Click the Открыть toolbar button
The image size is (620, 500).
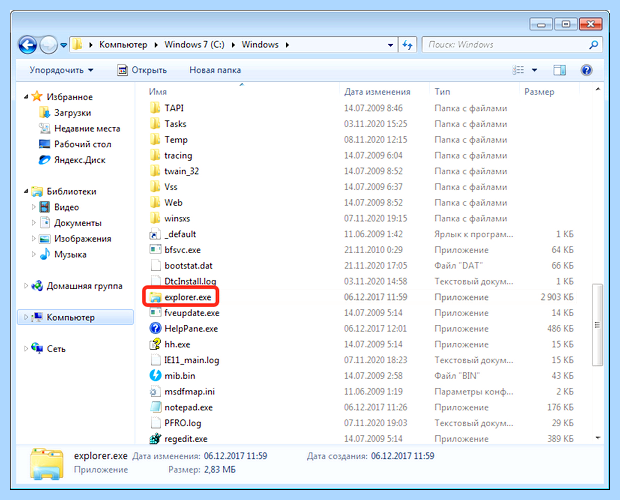tap(142, 70)
